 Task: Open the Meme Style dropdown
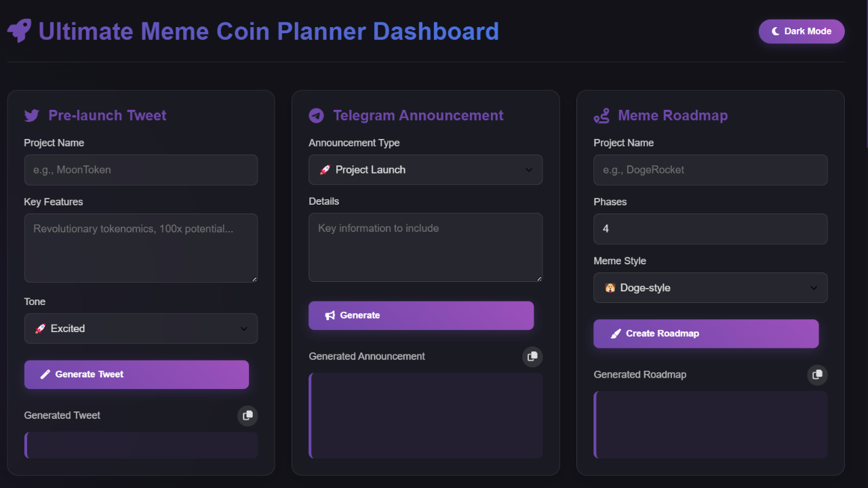coord(710,288)
